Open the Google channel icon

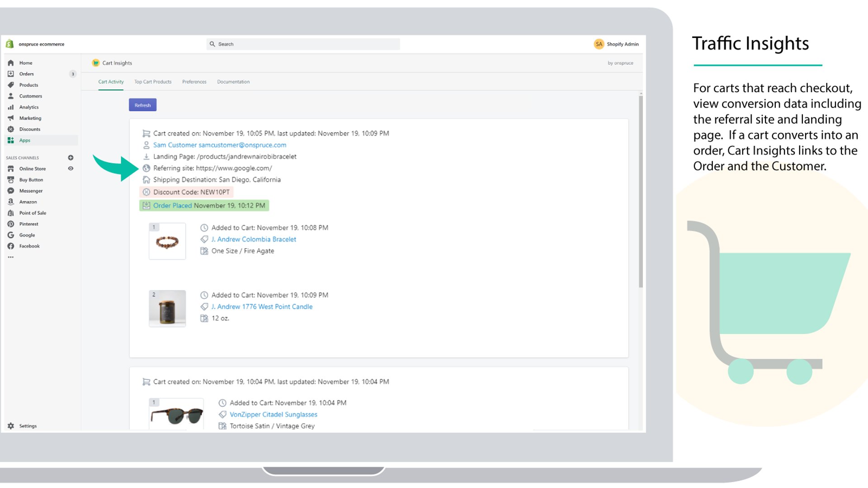click(11, 235)
